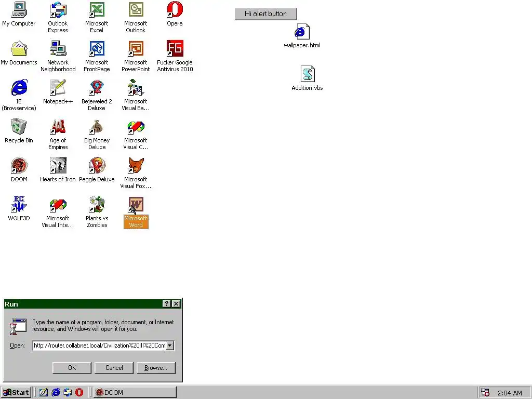
Task: Click the task scheduler tray icon
Action: [x=486, y=393]
